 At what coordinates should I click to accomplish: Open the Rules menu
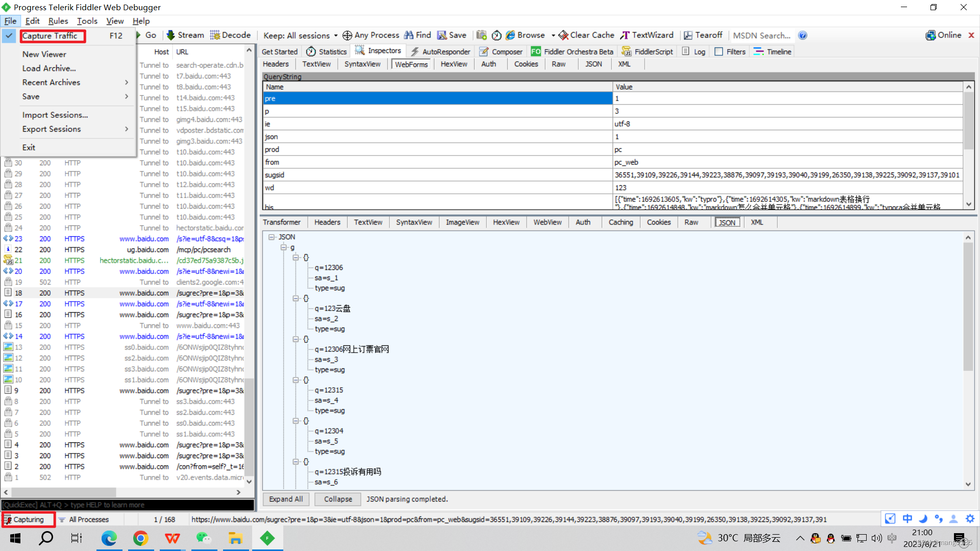coord(58,21)
